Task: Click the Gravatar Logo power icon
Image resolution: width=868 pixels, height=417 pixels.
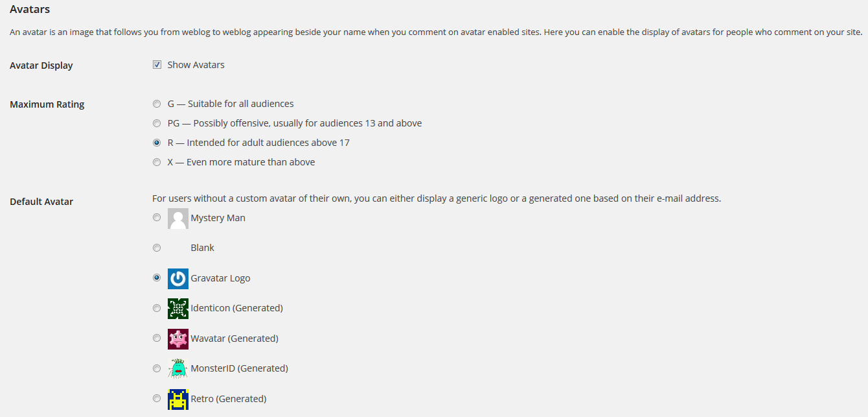Action: point(178,279)
